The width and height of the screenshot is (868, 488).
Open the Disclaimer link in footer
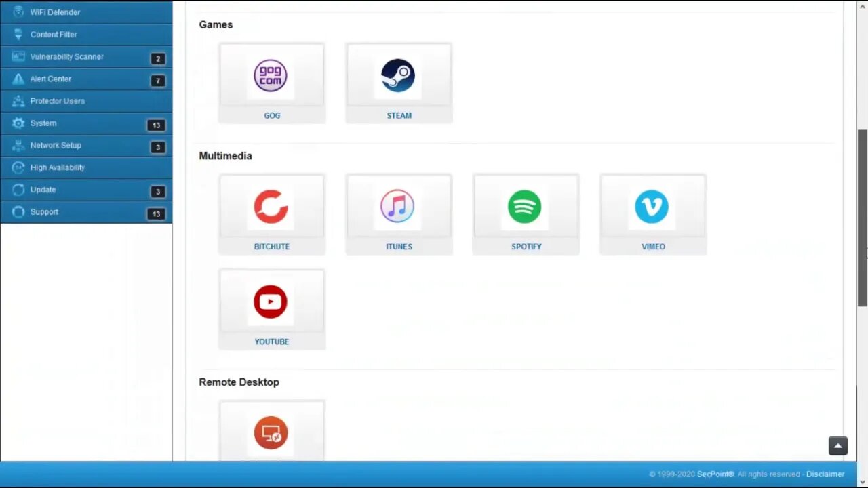click(x=825, y=474)
